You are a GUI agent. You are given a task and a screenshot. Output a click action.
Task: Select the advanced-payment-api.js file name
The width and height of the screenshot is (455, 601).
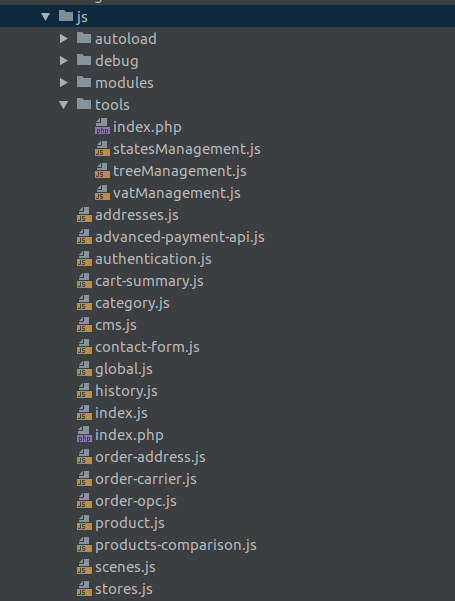tap(180, 237)
